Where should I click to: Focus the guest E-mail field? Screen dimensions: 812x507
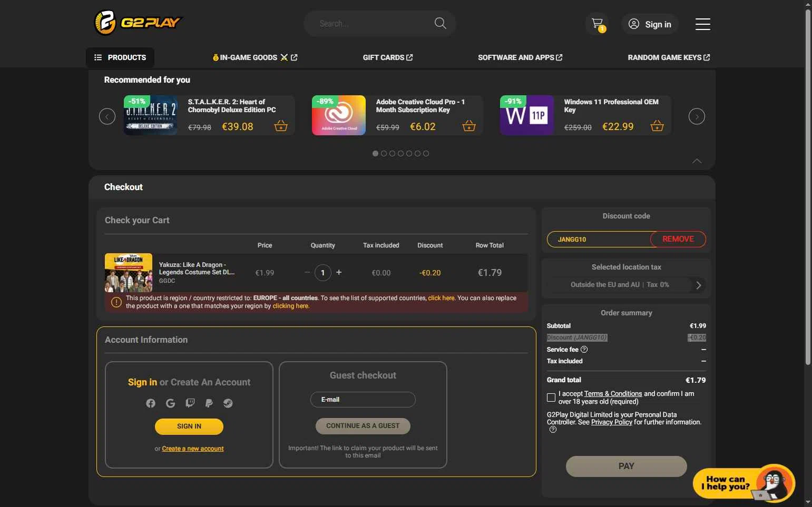click(363, 400)
